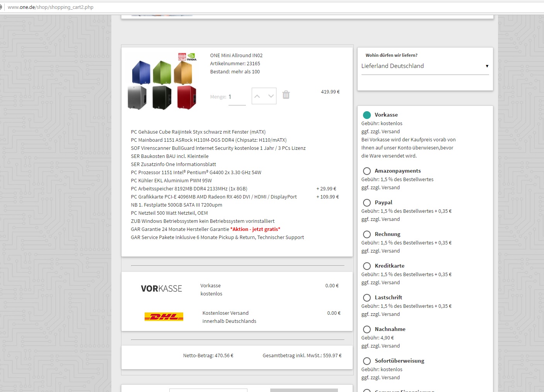The width and height of the screenshot is (544, 392).
Task: Click the VORKASSE logo
Action: pos(161,289)
